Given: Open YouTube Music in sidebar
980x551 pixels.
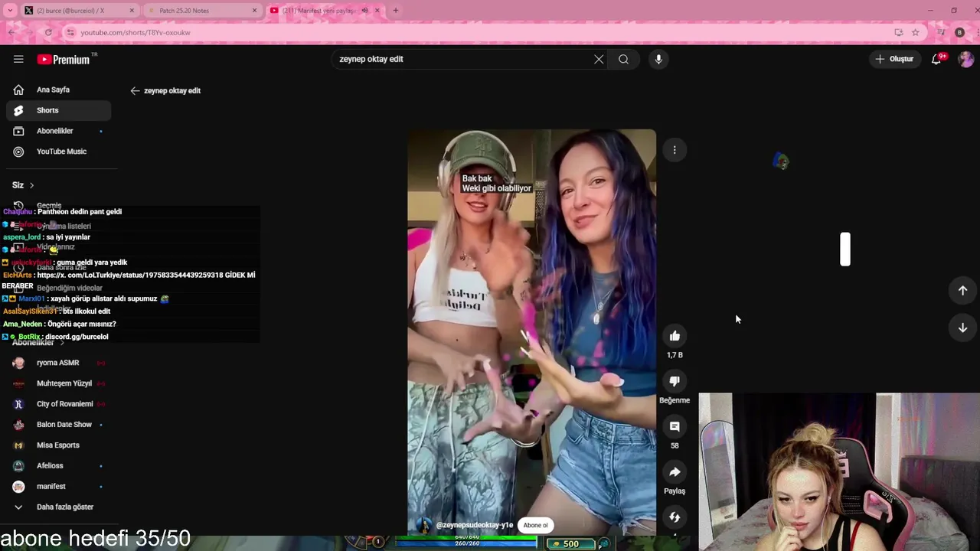Looking at the screenshot, I should point(58,152).
